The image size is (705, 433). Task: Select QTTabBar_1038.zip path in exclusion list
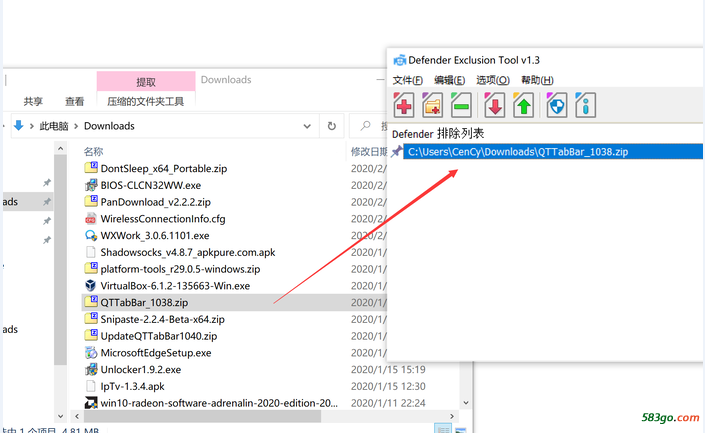pyautogui.click(x=553, y=152)
